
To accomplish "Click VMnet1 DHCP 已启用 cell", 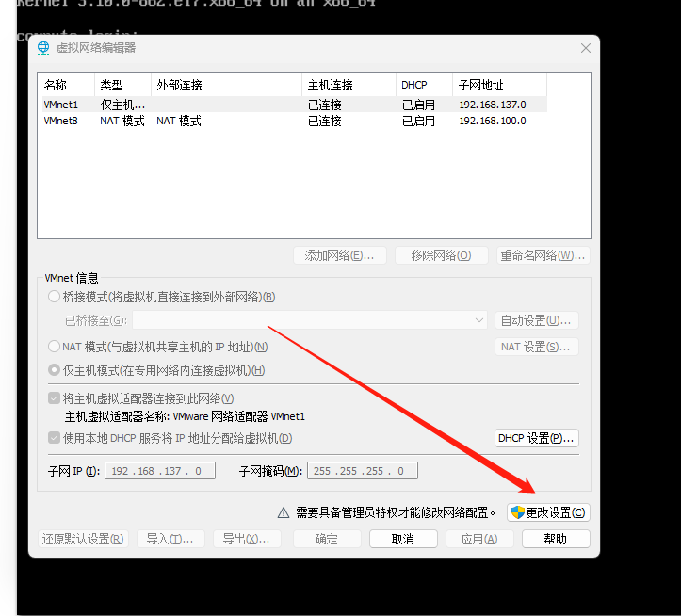I will point(418,105).
